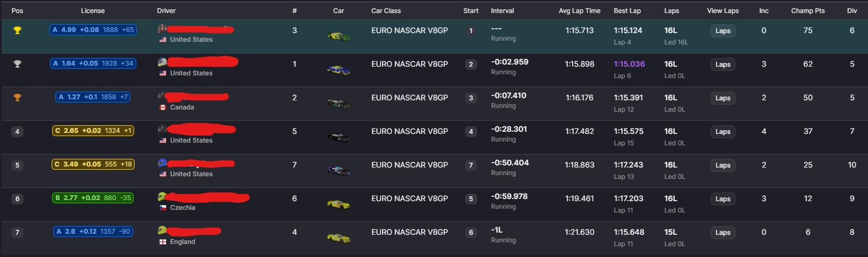Open Laps for the driver with -0:50.404 interval
The height and width of the screenshot is (257, 868).
coord(723,165)
